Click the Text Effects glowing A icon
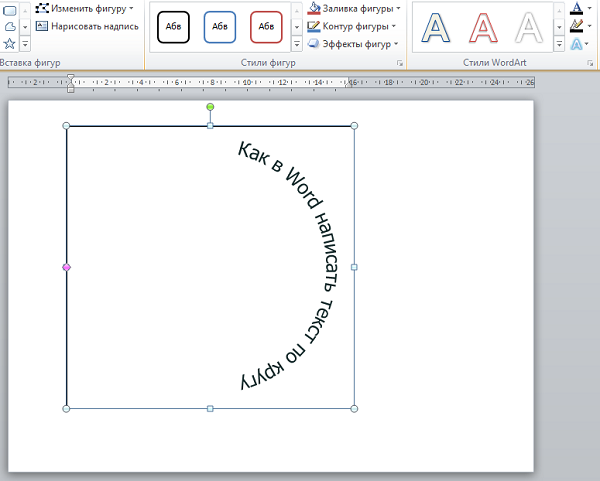The height and width of the screenshot is (481, 600). (x=576, y=44)
